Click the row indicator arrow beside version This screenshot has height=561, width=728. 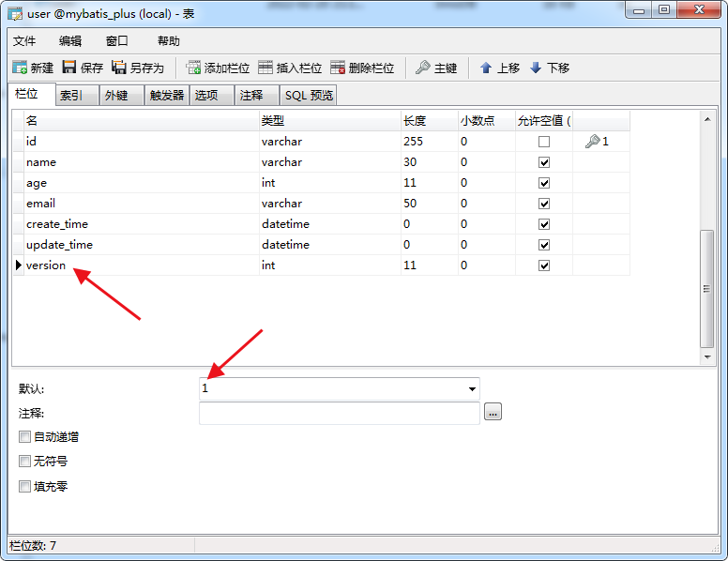pos(19,265)
